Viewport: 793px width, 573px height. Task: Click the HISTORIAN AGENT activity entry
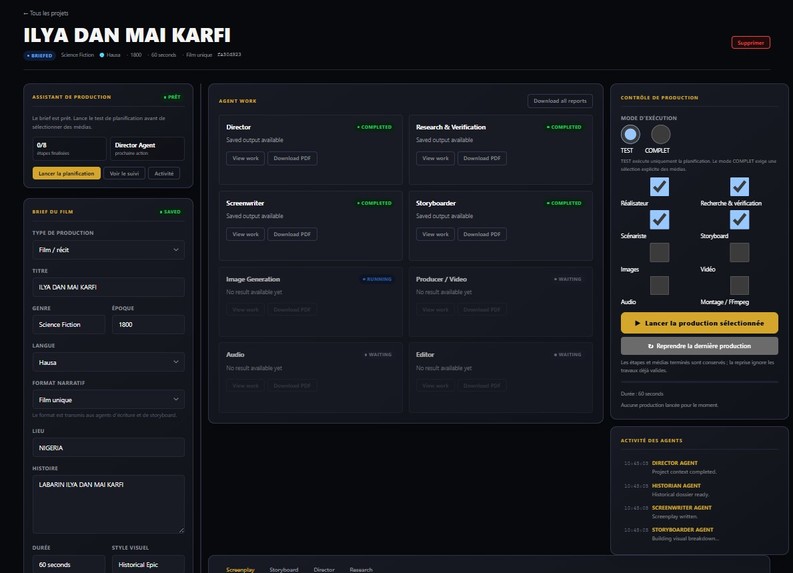pos(676,486)
